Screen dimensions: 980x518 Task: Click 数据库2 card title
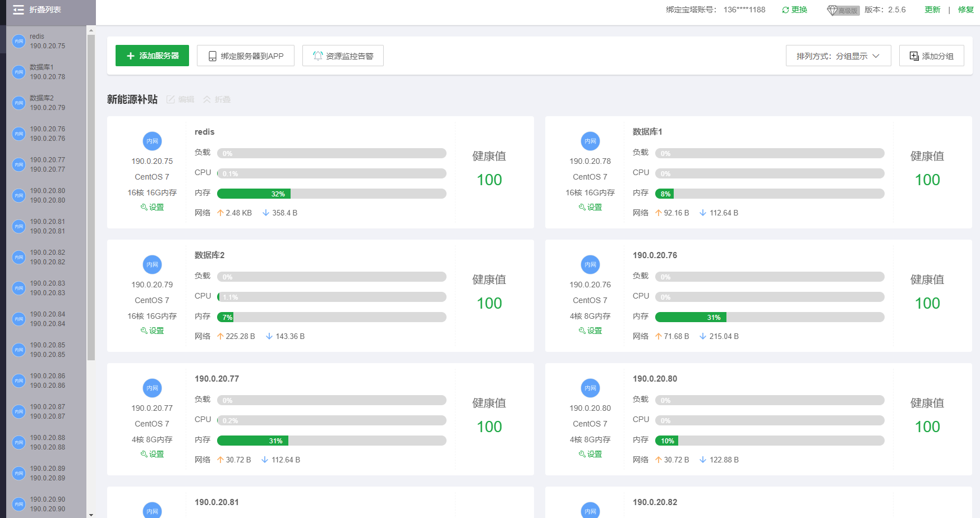[209, 255]
